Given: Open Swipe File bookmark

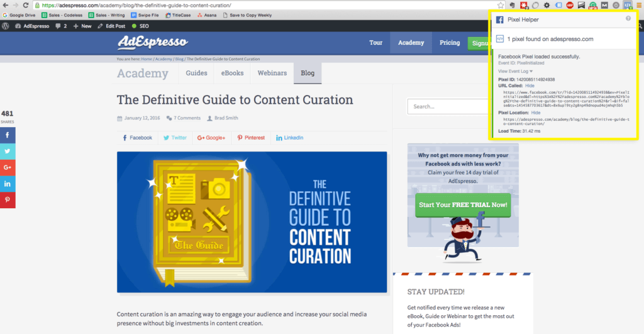Looking at the screenshot, I should coord(145,15).
